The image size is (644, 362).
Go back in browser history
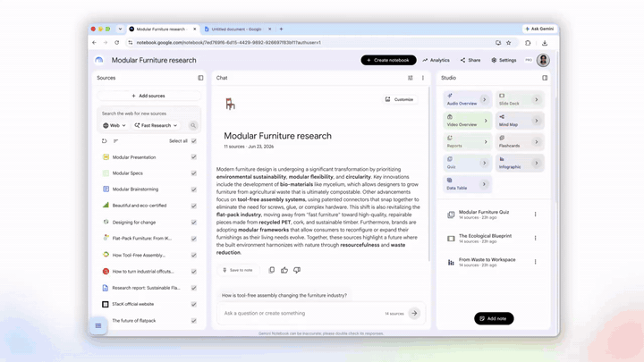pyautogui.click(x=95, y=43)
